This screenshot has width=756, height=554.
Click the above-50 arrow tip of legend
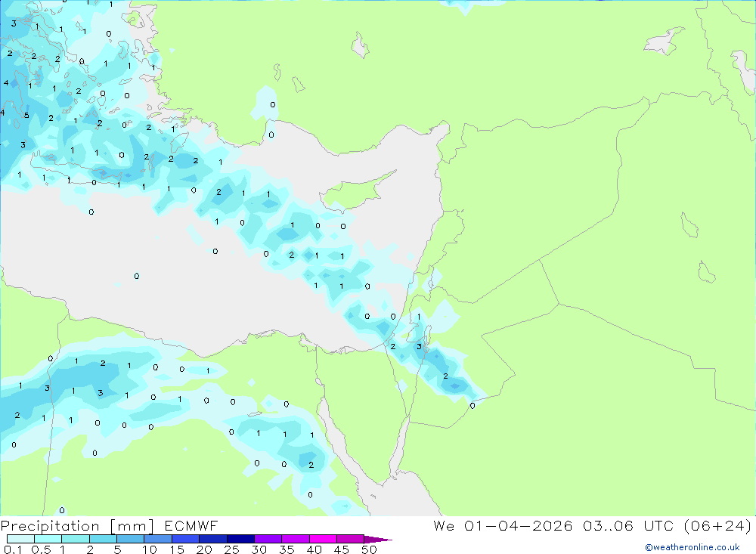click(378, 540)
